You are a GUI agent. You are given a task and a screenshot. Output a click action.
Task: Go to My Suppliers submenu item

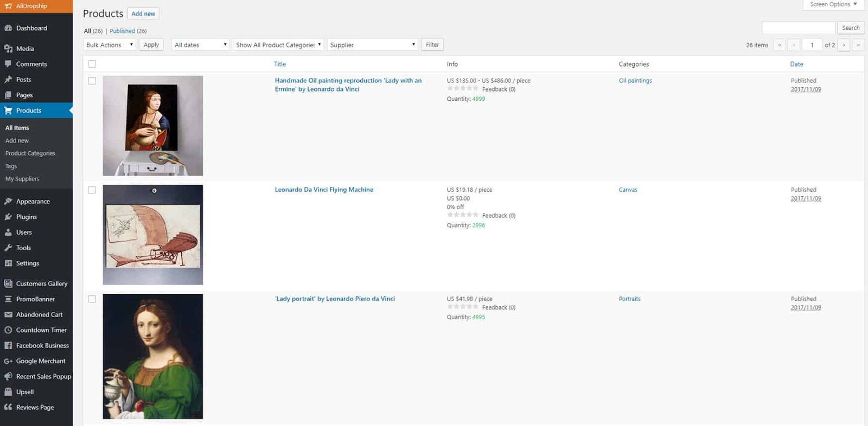pyautogui.click(x=22, y=179)
